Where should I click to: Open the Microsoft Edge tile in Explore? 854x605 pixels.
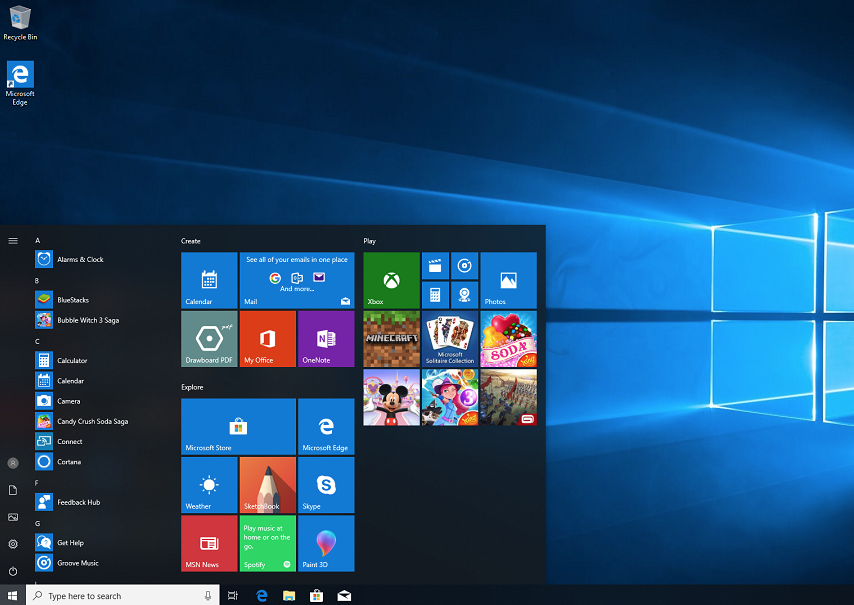click(x=326, y=426)
